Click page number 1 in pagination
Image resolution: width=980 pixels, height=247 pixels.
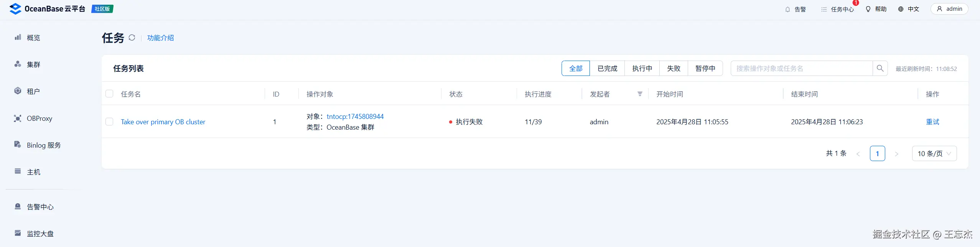877,153
